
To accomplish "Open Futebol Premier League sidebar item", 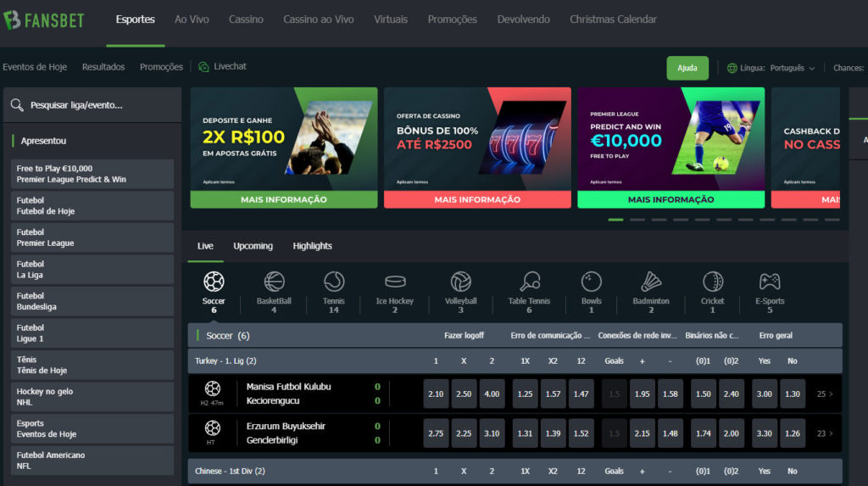I will (x=92, y=237).
